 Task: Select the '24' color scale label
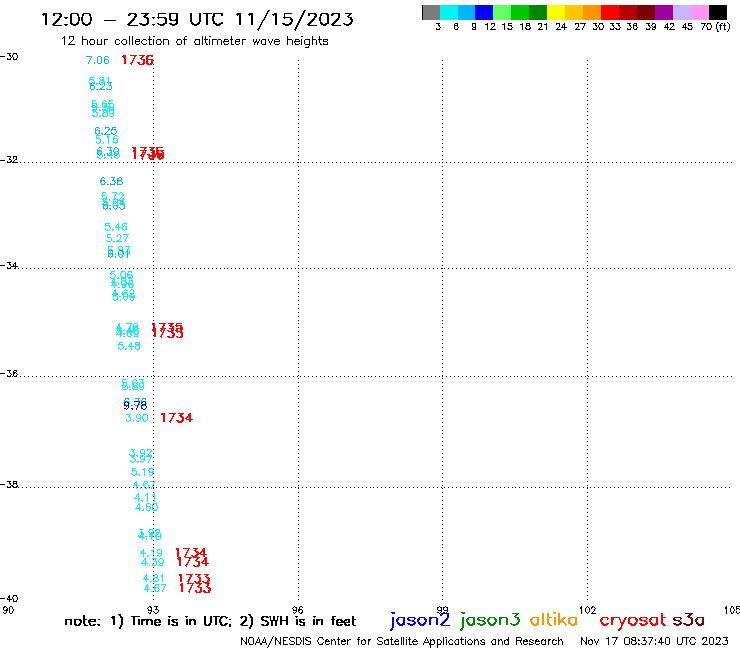561,26
